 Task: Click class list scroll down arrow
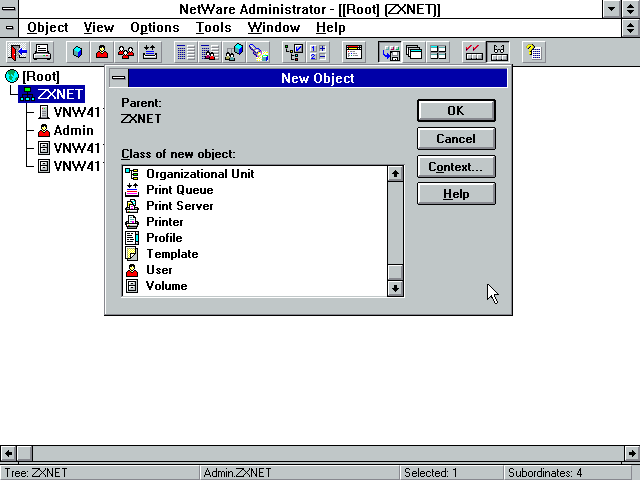[x=395, y=288]
